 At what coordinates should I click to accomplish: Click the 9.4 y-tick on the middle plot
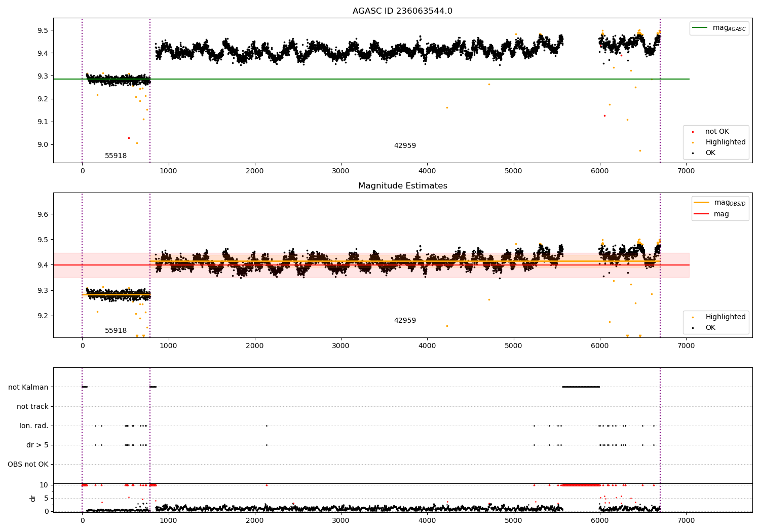coord(43,265)
